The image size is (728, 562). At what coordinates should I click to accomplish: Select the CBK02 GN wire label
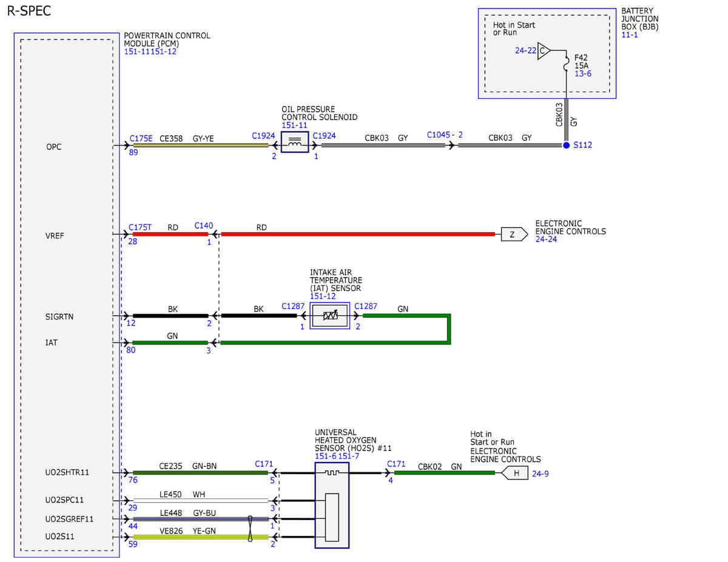click(x=440, y=467)
